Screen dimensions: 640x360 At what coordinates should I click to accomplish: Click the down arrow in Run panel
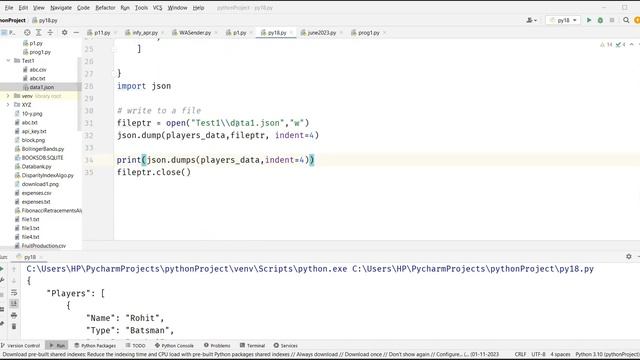pyautogui.click(x=14, y=280)
